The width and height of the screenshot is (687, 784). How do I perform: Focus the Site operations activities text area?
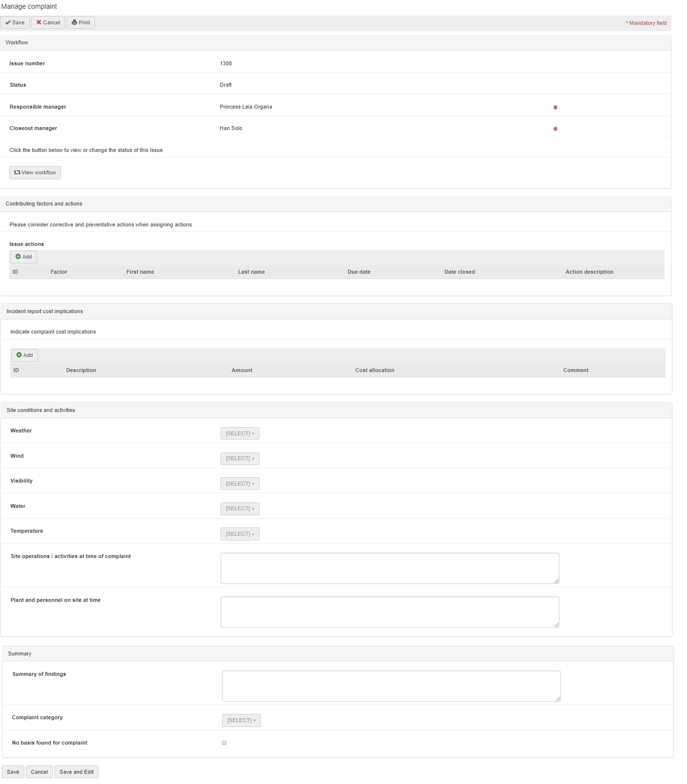(390, 568)
